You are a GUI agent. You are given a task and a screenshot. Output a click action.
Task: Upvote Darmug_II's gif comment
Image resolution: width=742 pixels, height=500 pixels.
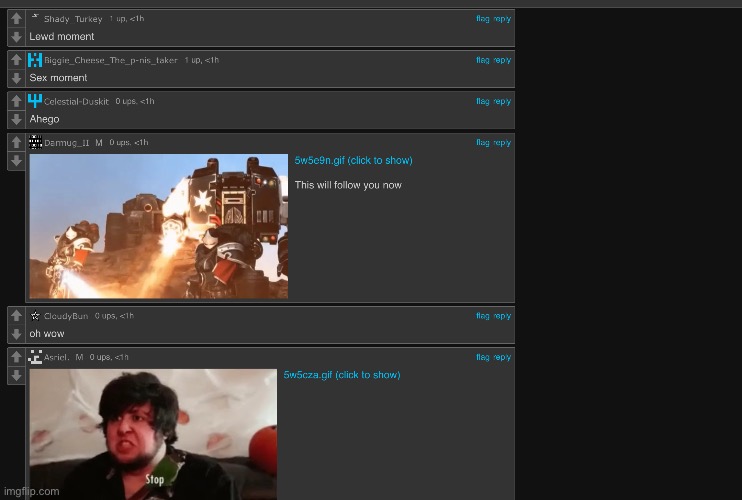tap(17, 142)
